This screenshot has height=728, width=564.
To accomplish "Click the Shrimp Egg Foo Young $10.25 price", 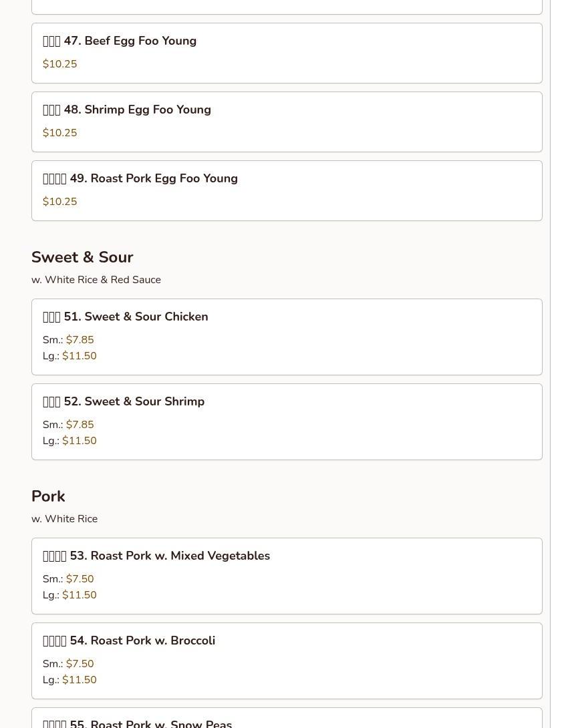I will coord(60,133).
